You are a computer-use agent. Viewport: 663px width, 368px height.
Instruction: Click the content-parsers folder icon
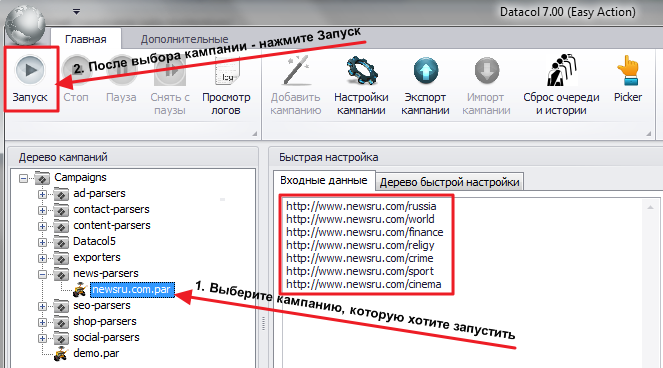pyautogui.click(x=61, y=226)
